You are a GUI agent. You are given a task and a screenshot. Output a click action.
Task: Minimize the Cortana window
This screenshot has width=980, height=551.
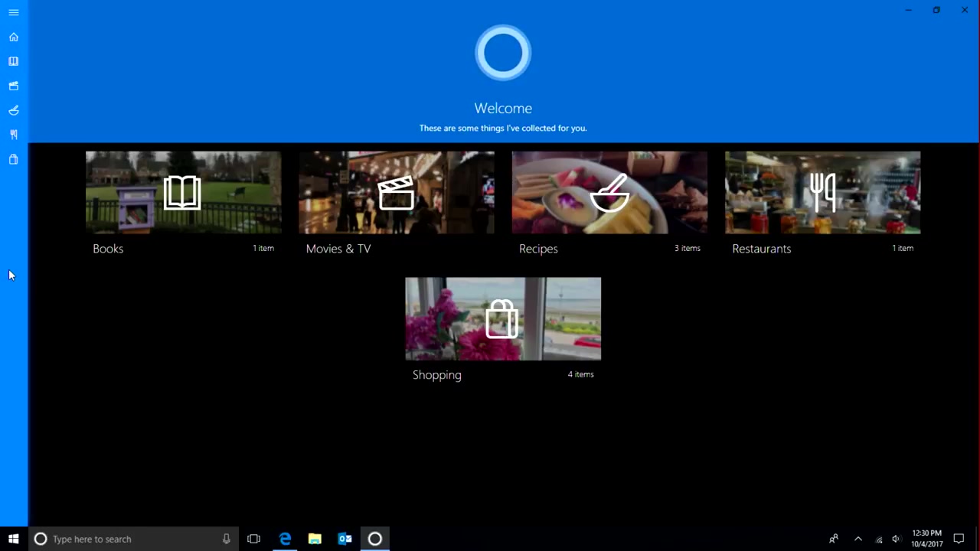point(909,10)
